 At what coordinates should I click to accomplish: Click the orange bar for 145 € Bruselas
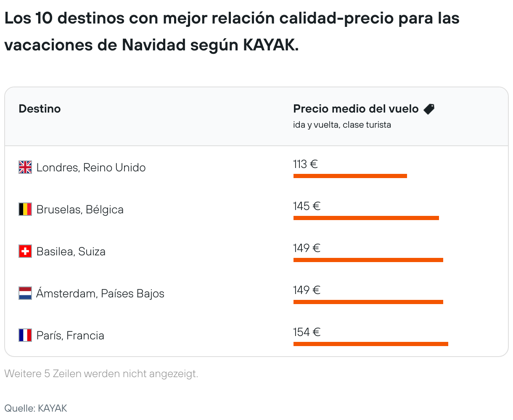(x=366, y=218)
